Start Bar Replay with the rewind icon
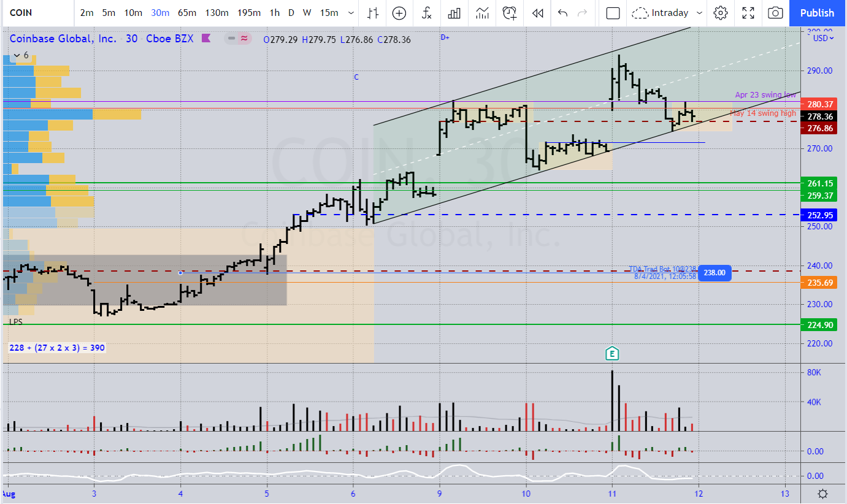Screen dimensions: 847x504 coord(537,13)
